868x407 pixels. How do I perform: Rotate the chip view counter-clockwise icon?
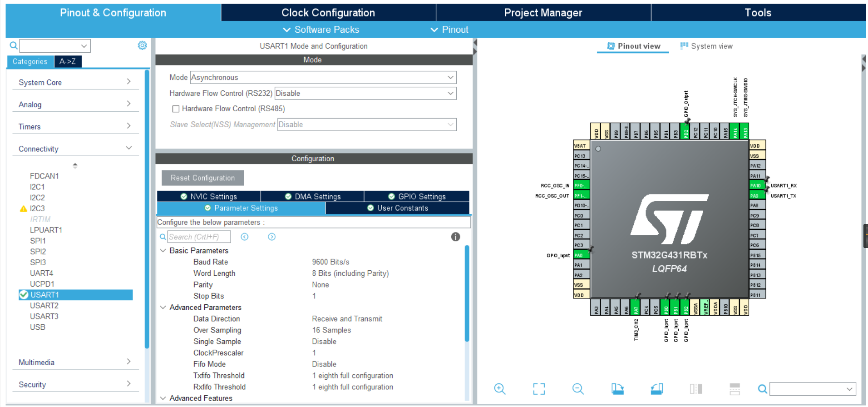coord(656,389)
